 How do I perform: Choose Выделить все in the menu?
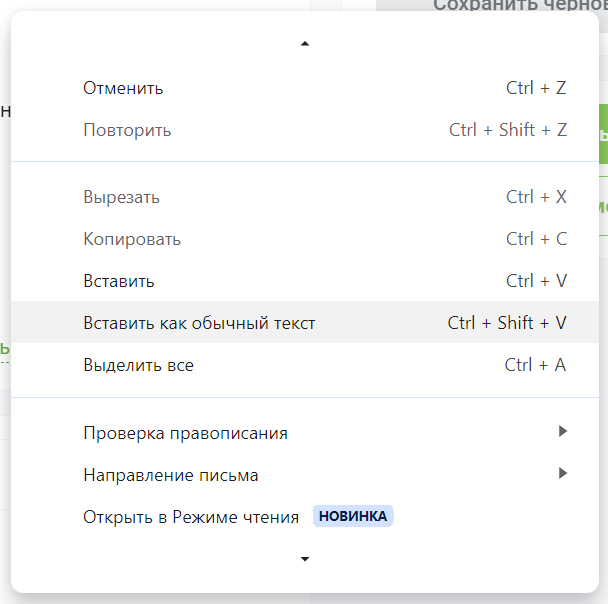pos(138,365)
